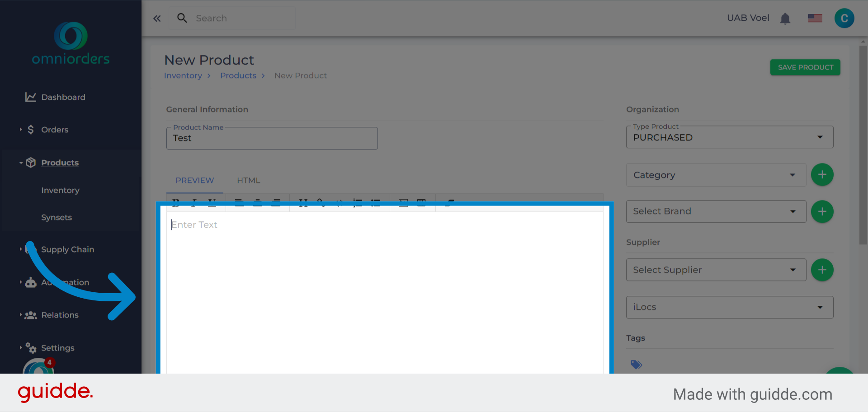The image size is (868, 412).
Task: Navigate to Inventory via the breadcrumb link
Action: (x=183, y=75)
